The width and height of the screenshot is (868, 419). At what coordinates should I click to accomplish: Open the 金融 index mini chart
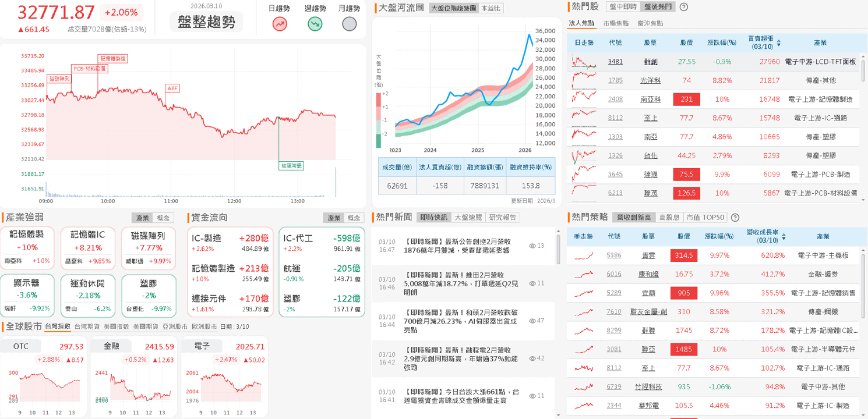coord(134,377)
